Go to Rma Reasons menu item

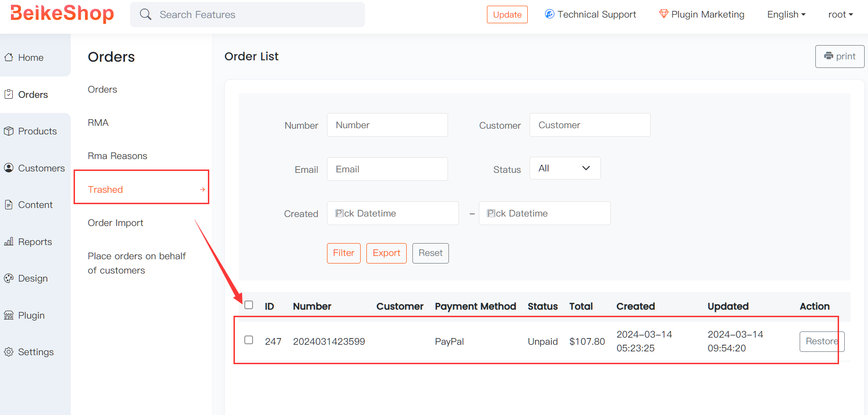click(x=117, y=156)
